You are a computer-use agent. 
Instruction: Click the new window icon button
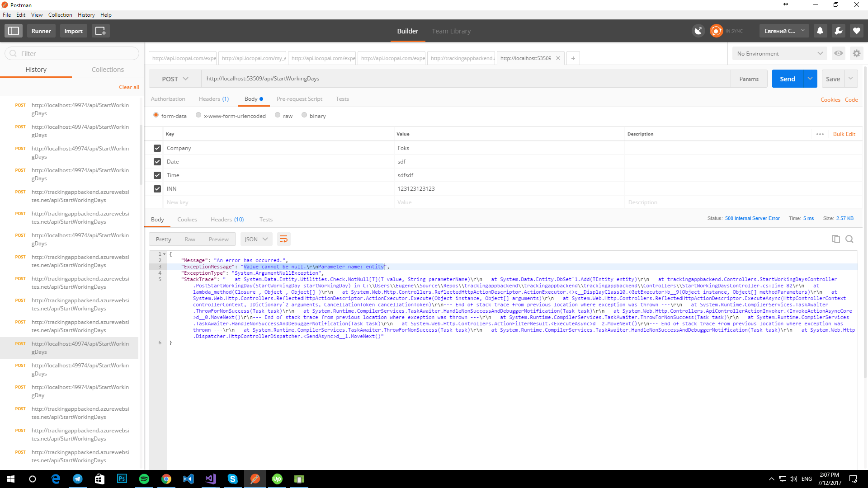(x=100, y=31)
